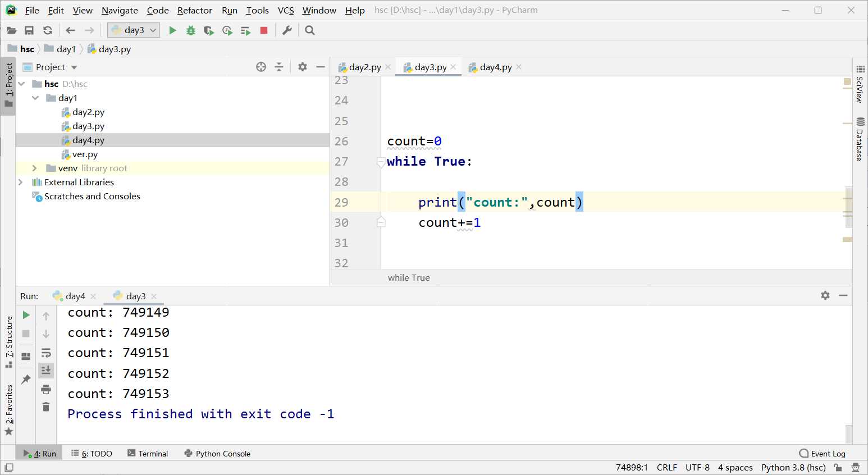Collapse all in the Project panel
The height and width of the screenshot is (475, 868).
pos(279,67)
